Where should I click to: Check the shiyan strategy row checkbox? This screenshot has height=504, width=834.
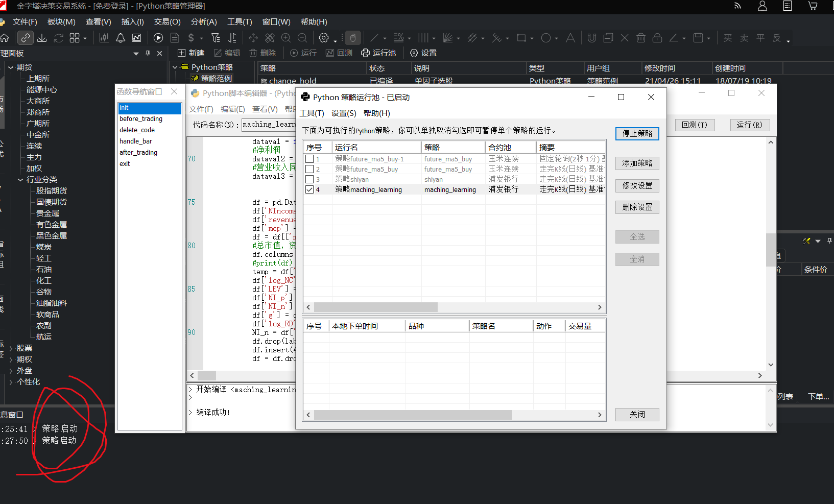309,179
